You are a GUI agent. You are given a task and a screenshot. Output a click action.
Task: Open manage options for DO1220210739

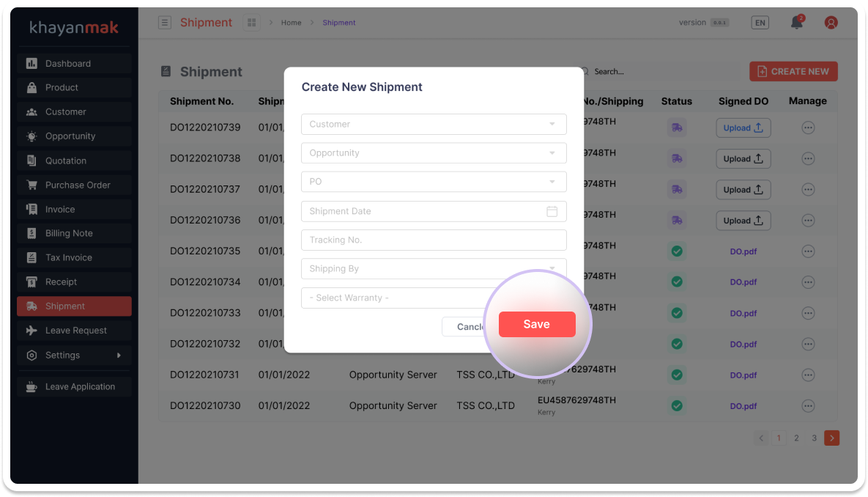pyautogui.click(x=808, y=128)
